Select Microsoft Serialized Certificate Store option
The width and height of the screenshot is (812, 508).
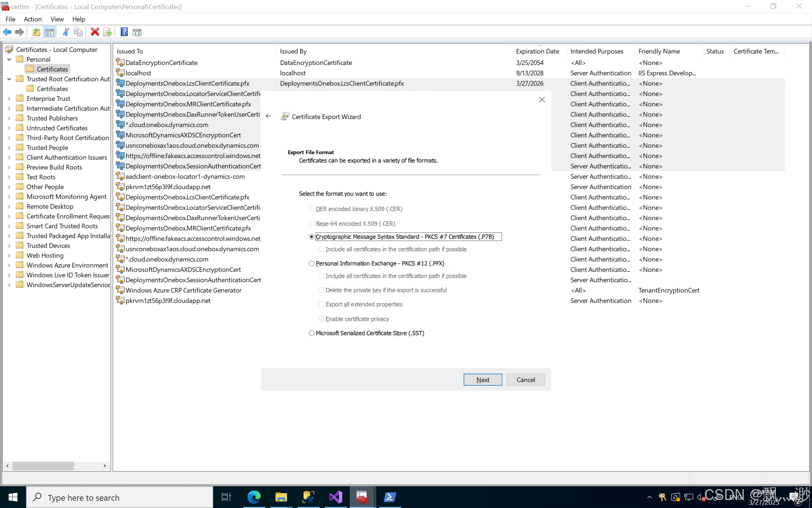(x=311, y=333)
